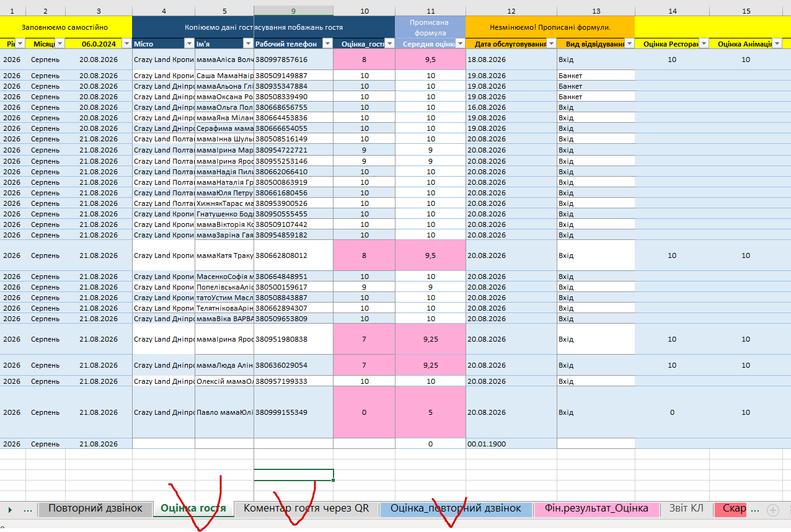Screen dimensions: 791x532
Task: Open Оцінка_повторний дзвінок sheet tab
Action: click(456, 508)
